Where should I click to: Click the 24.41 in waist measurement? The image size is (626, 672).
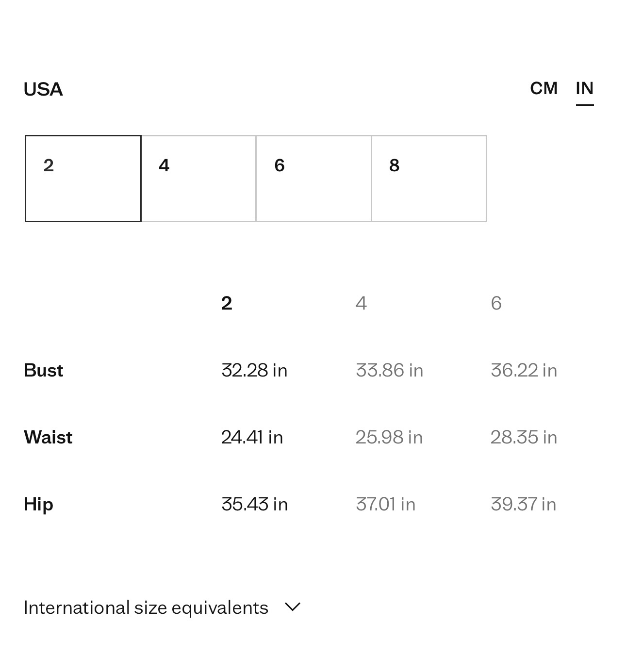pyautogui.click(x=252, y=437)
